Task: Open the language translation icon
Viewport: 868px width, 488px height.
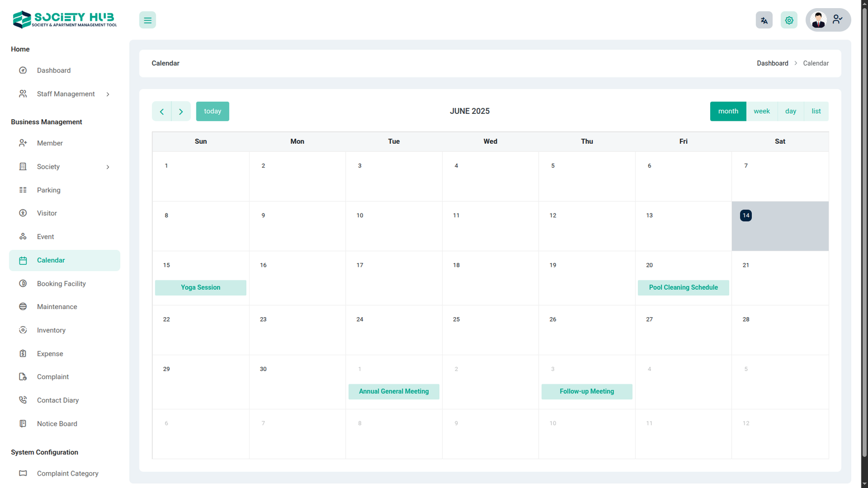Action: [x=764, y=20]
